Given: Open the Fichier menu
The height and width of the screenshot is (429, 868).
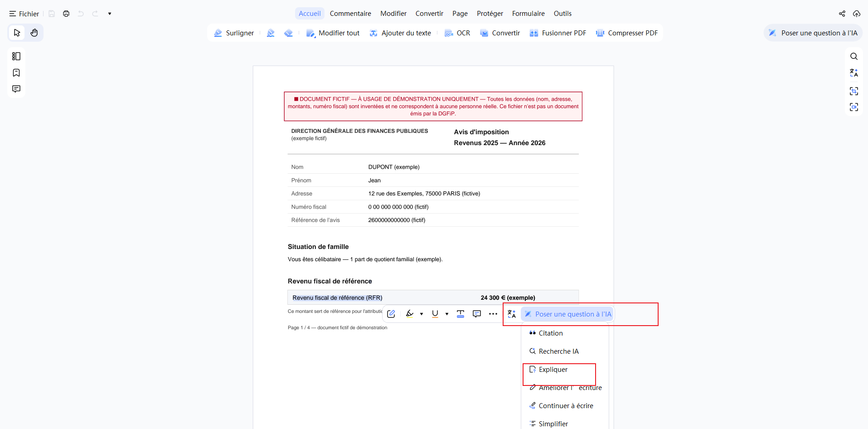Looking at the screenshot, I should point(24,14).
